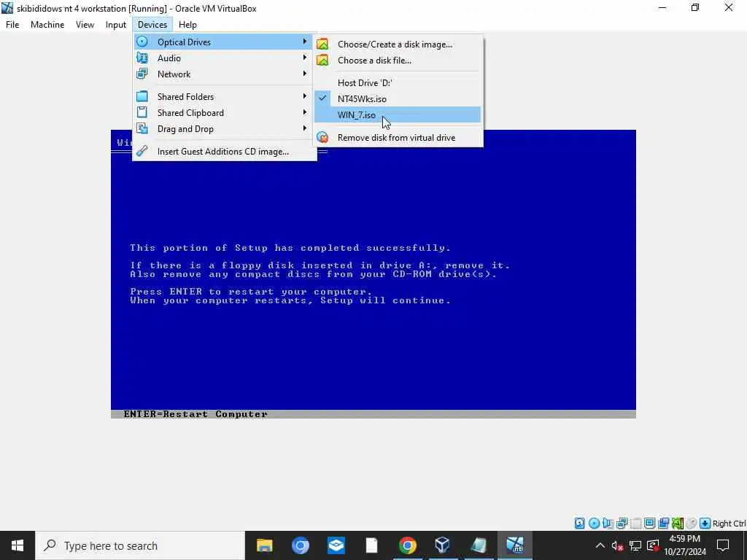This screenshot has width=747, height=560.
Task: Click the Audio speaker icon in Devices menu
Action: click(142, 58)
